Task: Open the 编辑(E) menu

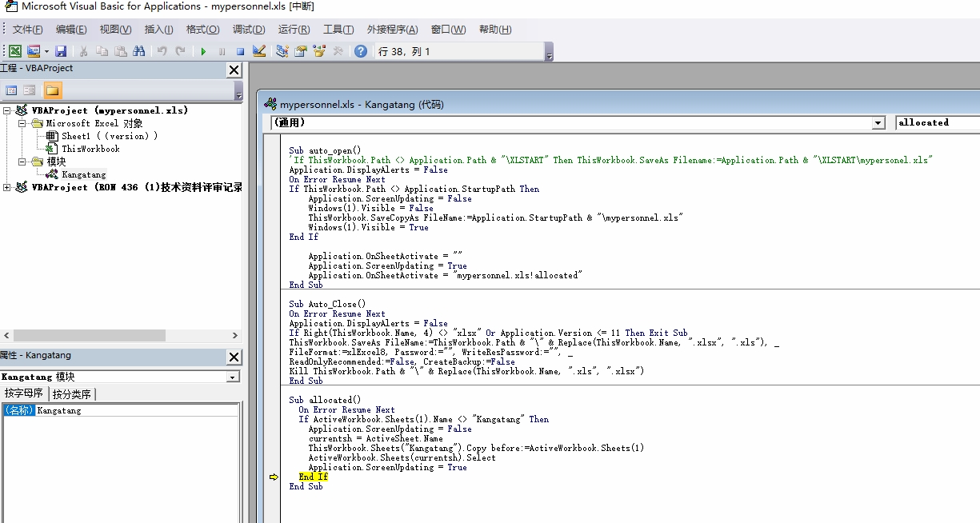Action: [71, 30]
